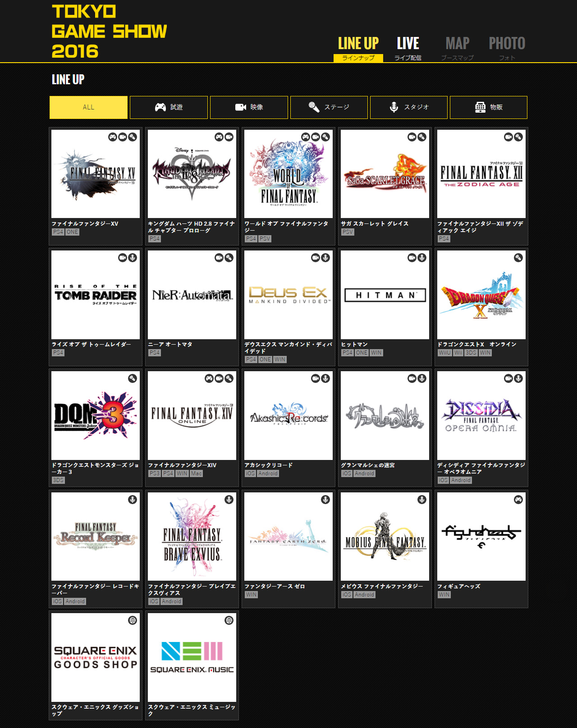Go to the PHOTO tab
This screenshot has height=728, width=577.
[x=507, y=48]
